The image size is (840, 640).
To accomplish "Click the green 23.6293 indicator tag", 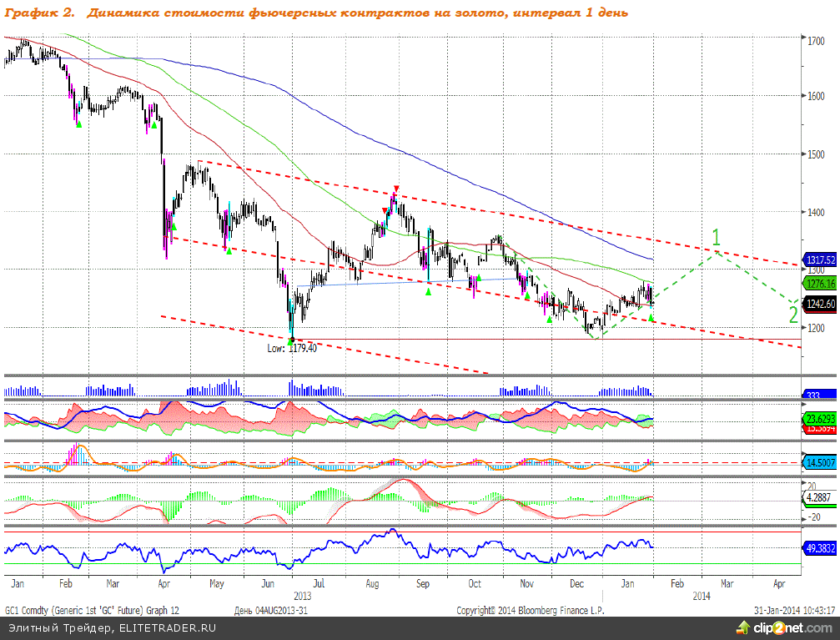I will [x=819, y=417].
